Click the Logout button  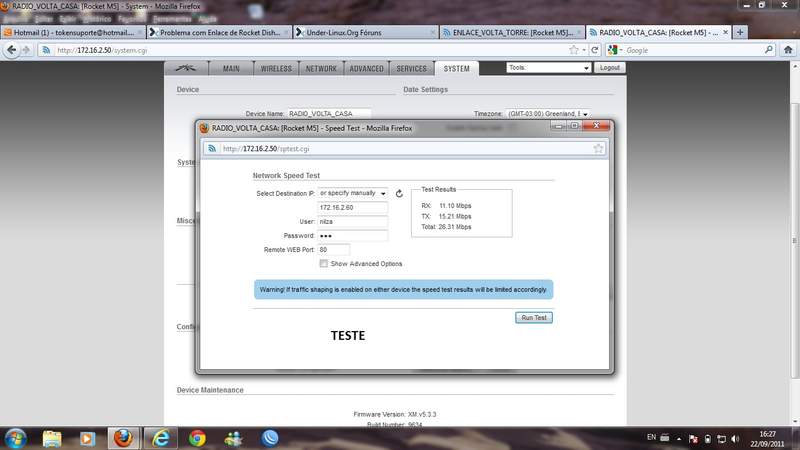point(609,67)
